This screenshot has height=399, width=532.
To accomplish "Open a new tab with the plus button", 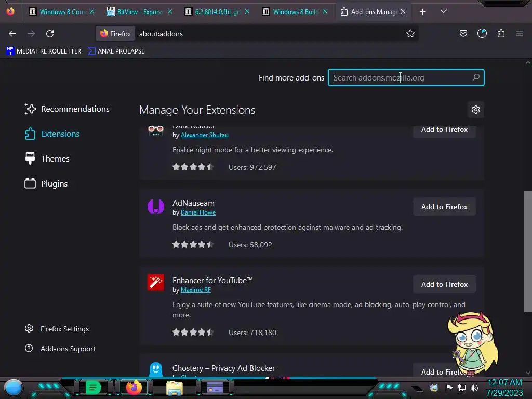I will click(x=422, y=12).
